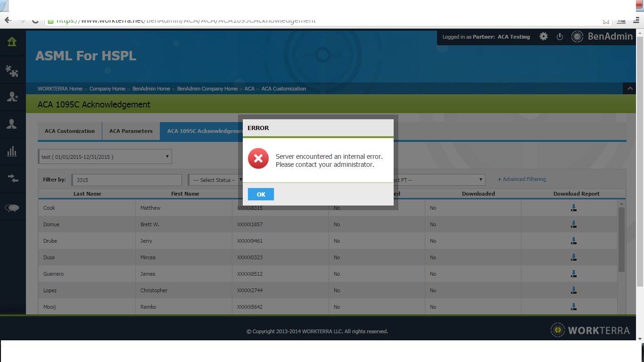Open the transfer arrows sidebar icon
This screenshot has width=644, height=362.
pos(12,178)
